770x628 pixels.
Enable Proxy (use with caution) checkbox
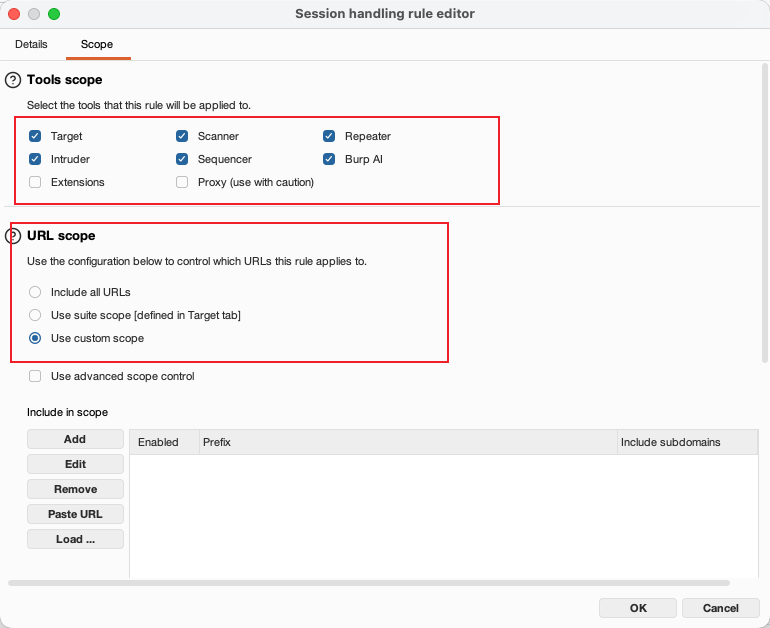click(x=182, y=182)
